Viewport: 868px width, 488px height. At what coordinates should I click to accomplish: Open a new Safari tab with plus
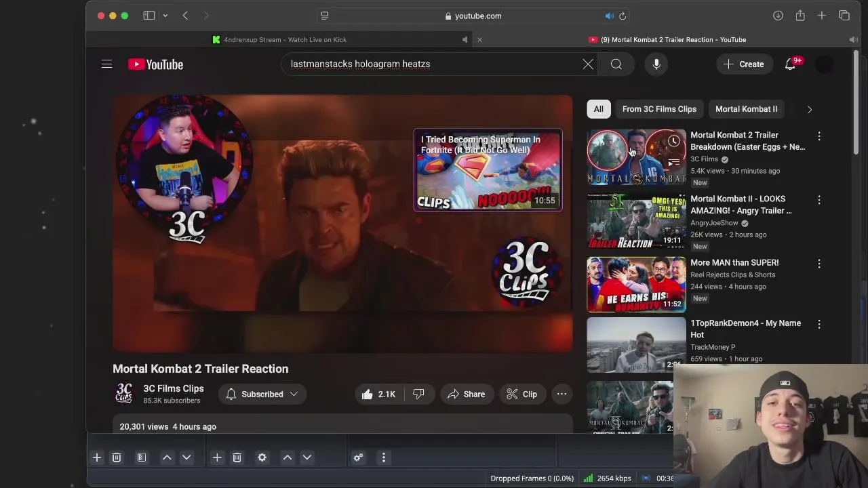pyautogui.click(x=822, y=16)
